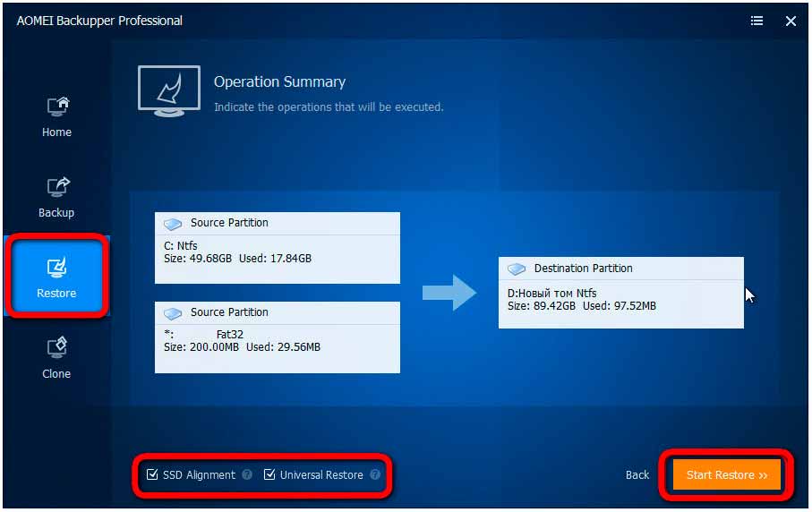
Task: Open the Clone section icon
Action: [56, 348]
